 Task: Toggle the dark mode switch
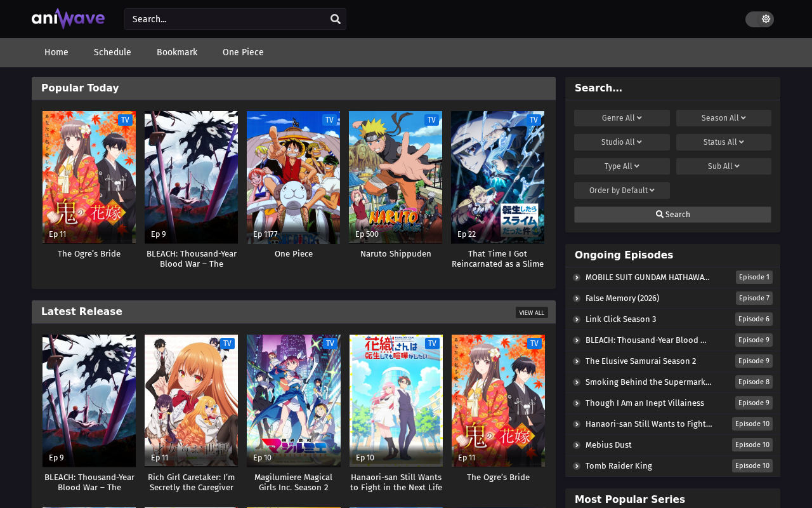point(759,19)
